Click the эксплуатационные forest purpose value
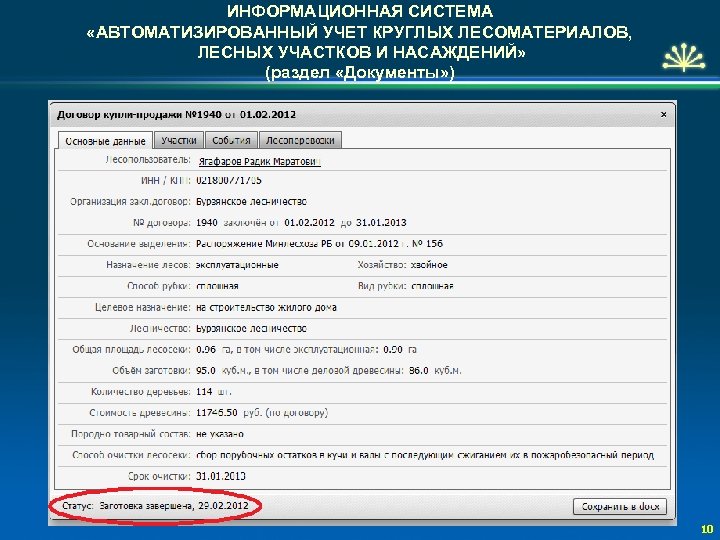This screenshot has width=720, height=540. 237,265
